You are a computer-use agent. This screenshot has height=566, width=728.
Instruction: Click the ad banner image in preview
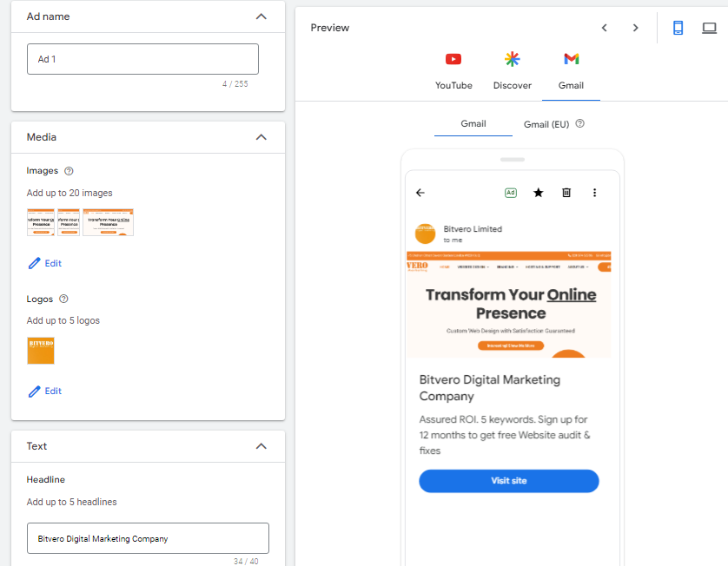(508, 305)
